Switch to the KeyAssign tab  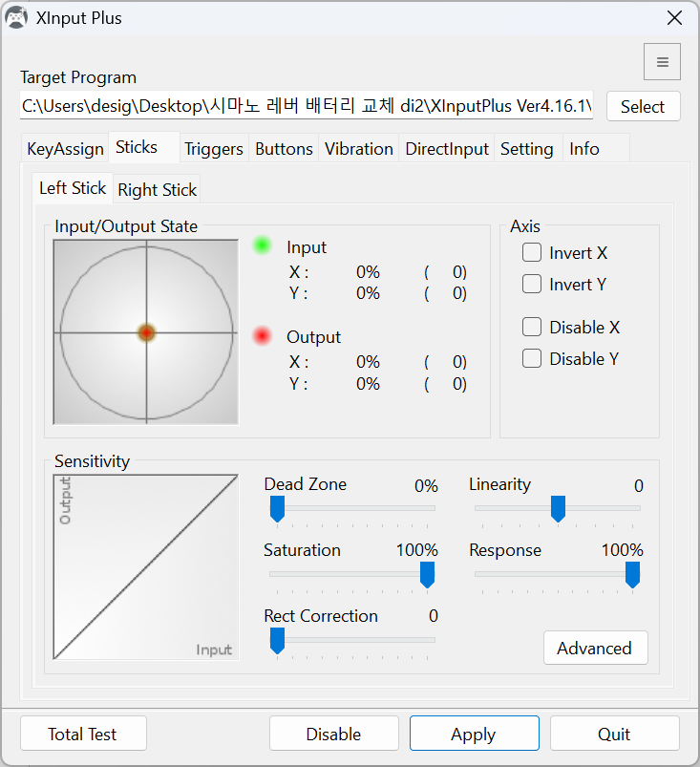65,149
